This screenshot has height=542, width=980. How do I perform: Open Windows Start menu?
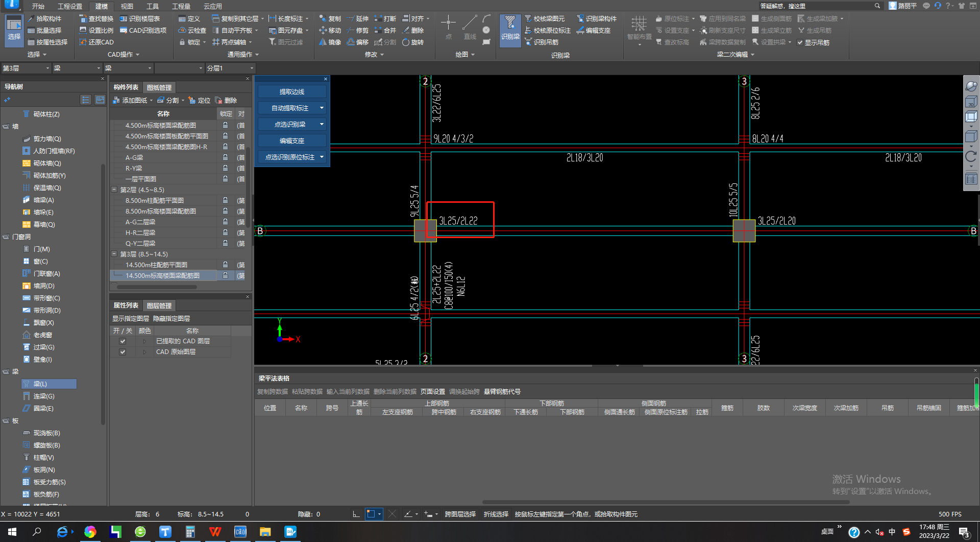[x=12, y=532]
